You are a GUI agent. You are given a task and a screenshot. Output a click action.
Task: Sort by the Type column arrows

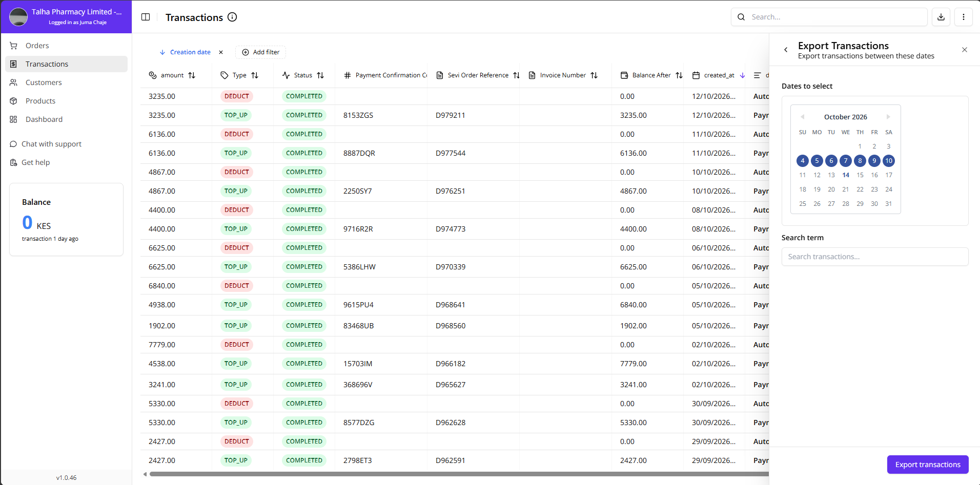coord(255,75)
